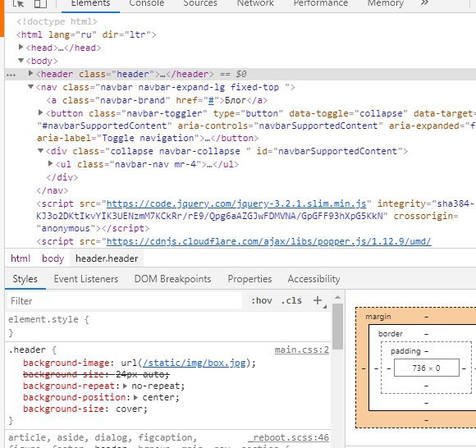Expand the background-position shorthand triangle

pos(135,398)
